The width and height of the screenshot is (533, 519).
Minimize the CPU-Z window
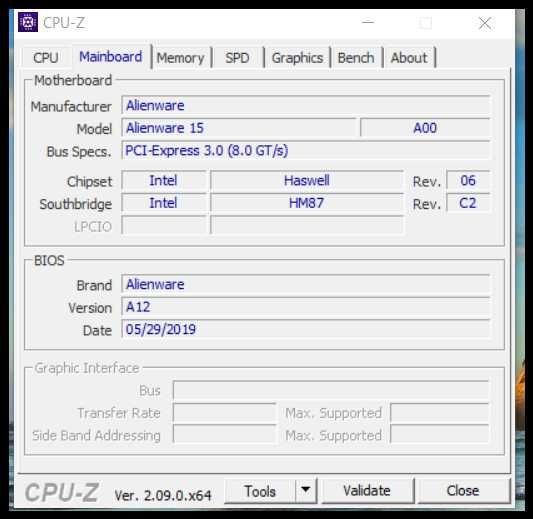pos(368,23)
